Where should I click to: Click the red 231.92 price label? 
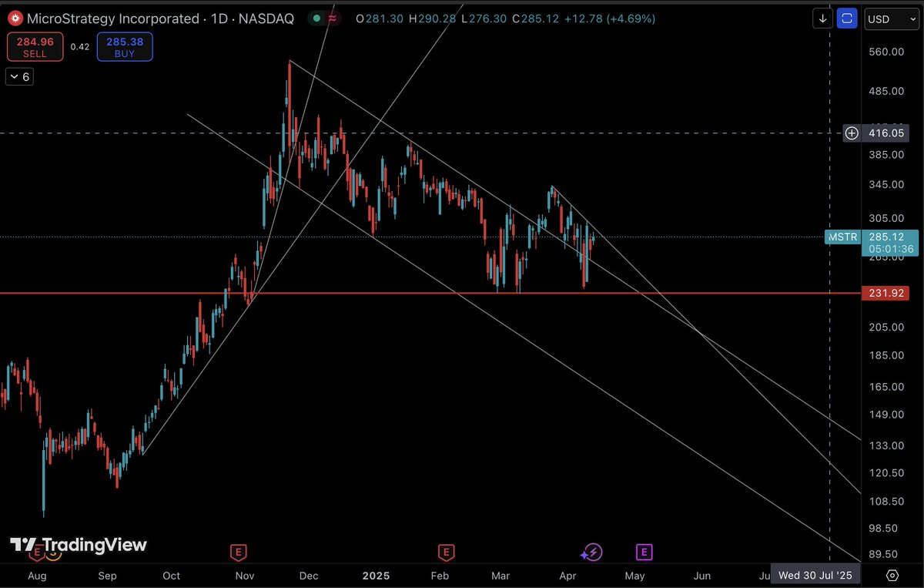[x=885, y=294]
